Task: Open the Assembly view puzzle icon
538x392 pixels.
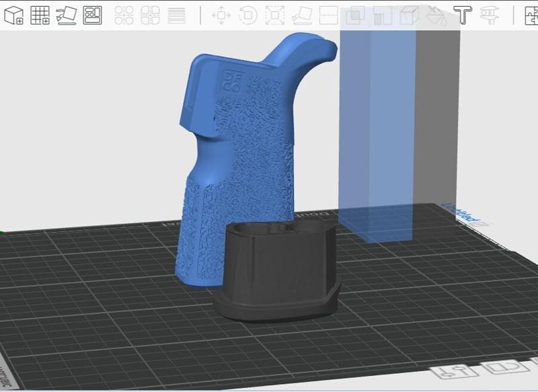Action: coord(531,15)
